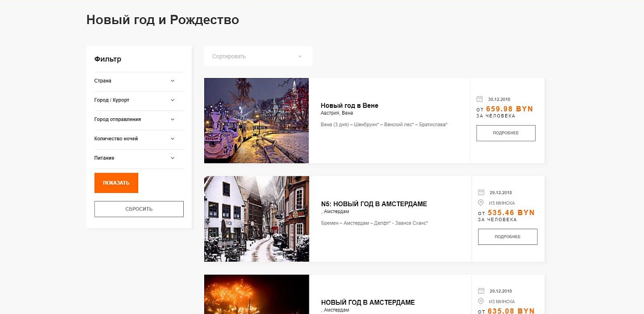The width and height of the screenshot is (644, 314).
Task: Open the Город отправления filter
Action: 139,119
